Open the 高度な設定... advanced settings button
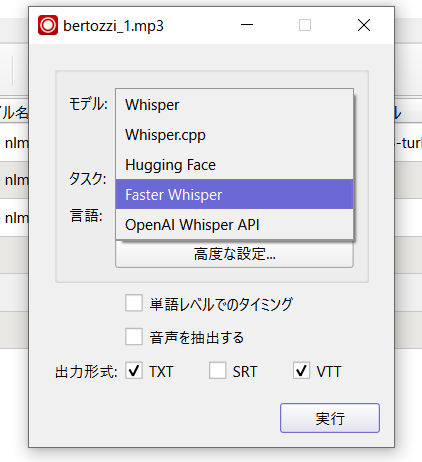Image resolution: width=422 pixels, height=462 pixels. pyautogui.click(x=234, y=254)
